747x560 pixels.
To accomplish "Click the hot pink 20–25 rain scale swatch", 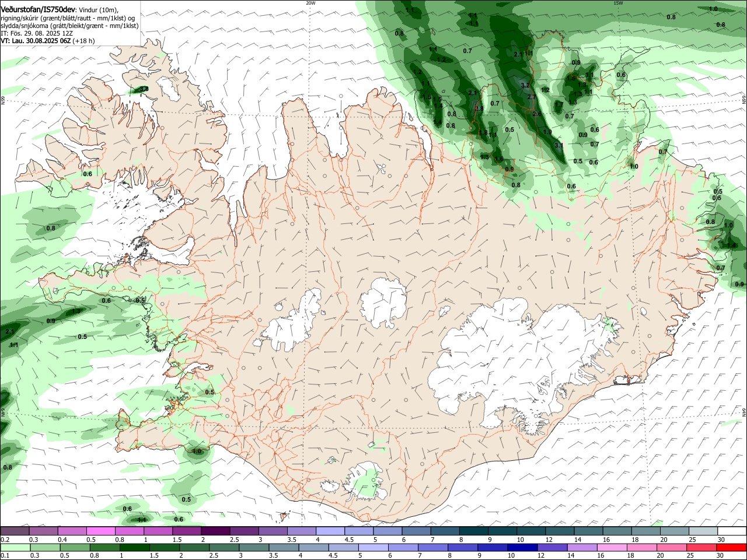I will tap(671, 547).
